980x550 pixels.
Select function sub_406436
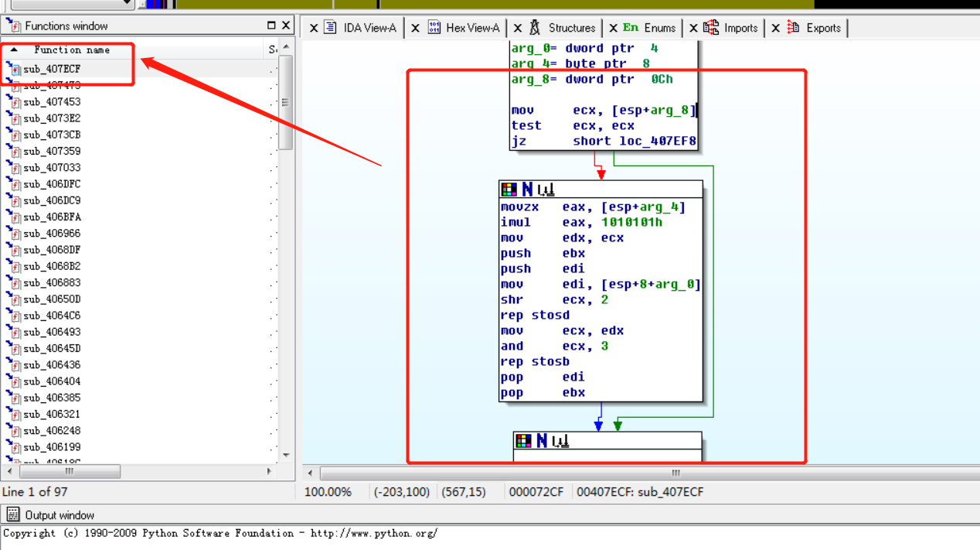point(52,365)
